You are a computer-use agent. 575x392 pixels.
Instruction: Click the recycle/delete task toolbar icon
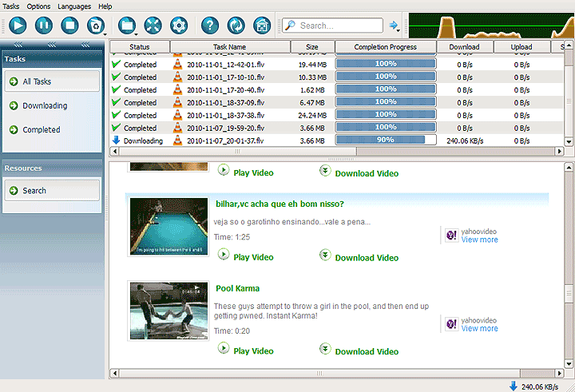click(95, 26)
